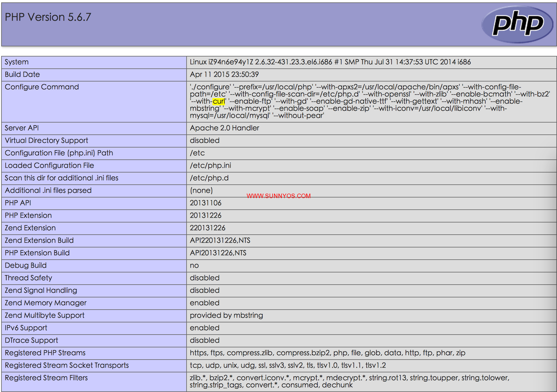This screenshot has height=392, width=557.
Task: Click Registered Stream Socket Transports label
Action: pyautogui.click(x=67, y=366)
